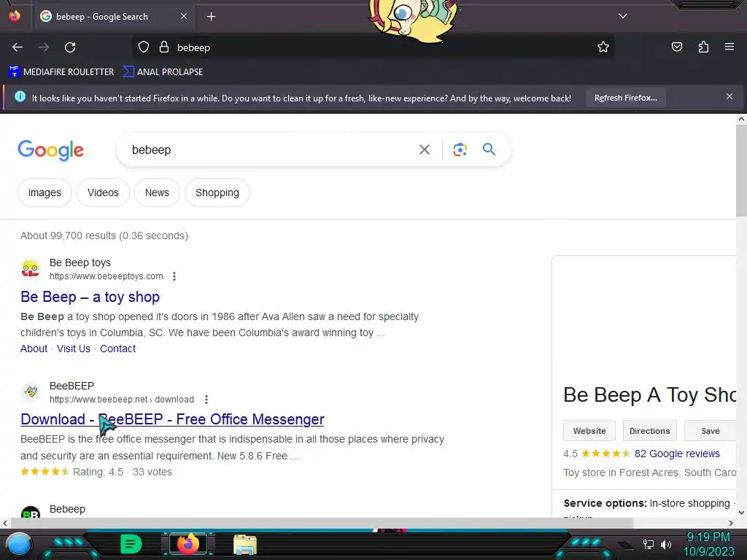
Task: Click the scroll right arrow
Action: pos(731,523)
